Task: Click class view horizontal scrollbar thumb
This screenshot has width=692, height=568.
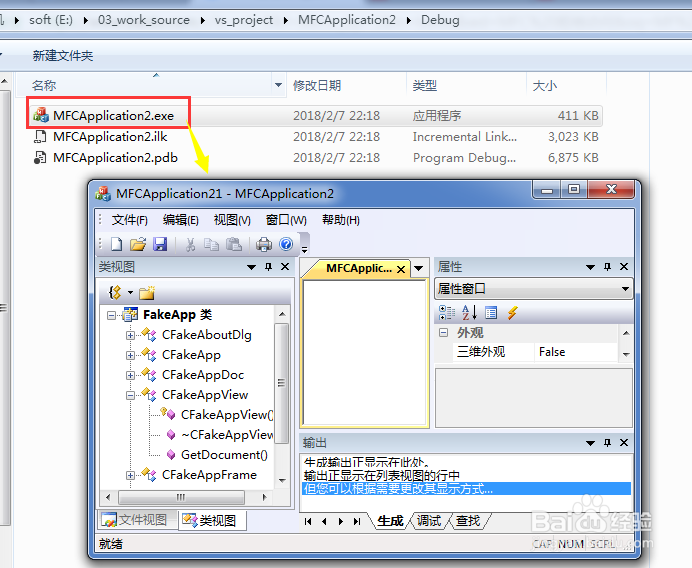Action: [181, 497]
